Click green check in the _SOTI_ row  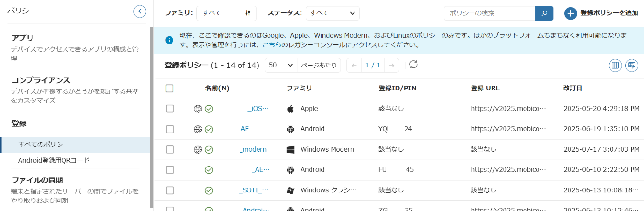click(x=209, y=190)
